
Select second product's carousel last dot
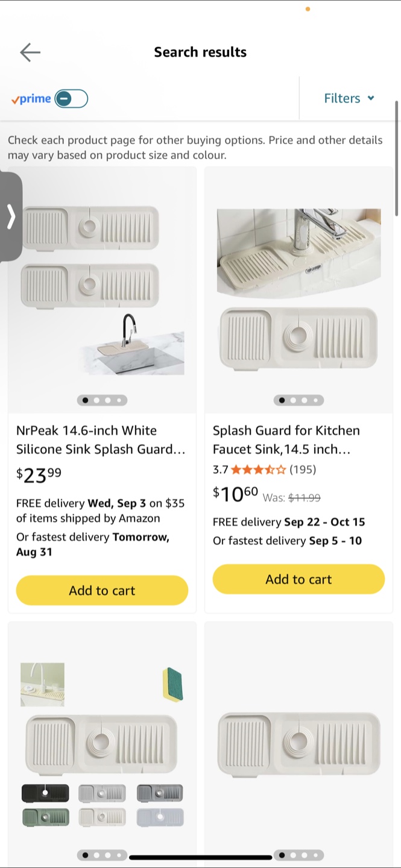point(315,400)
